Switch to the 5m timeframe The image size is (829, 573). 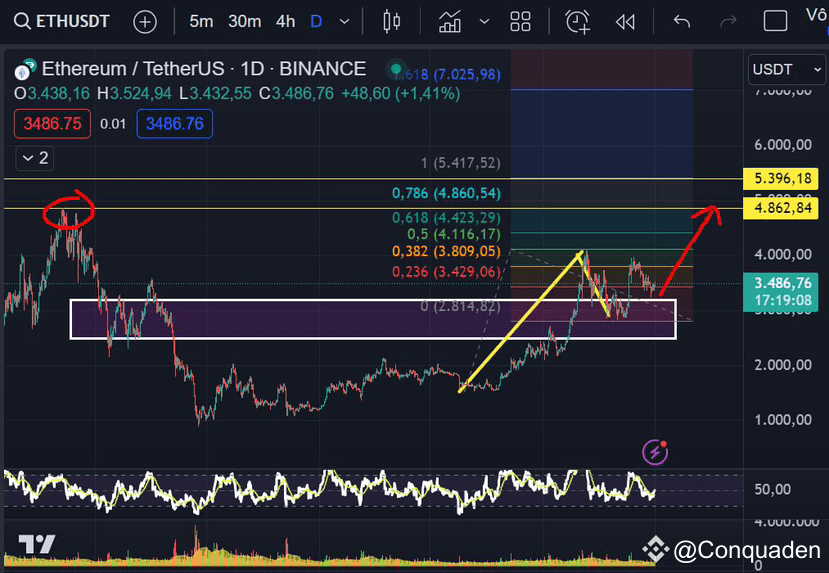[x=201, y=22]
